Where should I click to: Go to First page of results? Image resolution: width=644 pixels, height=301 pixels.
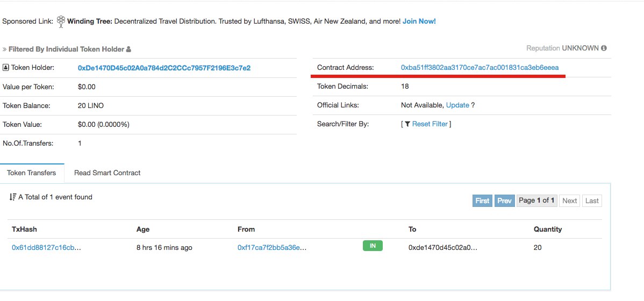click(x=482, y=201)
